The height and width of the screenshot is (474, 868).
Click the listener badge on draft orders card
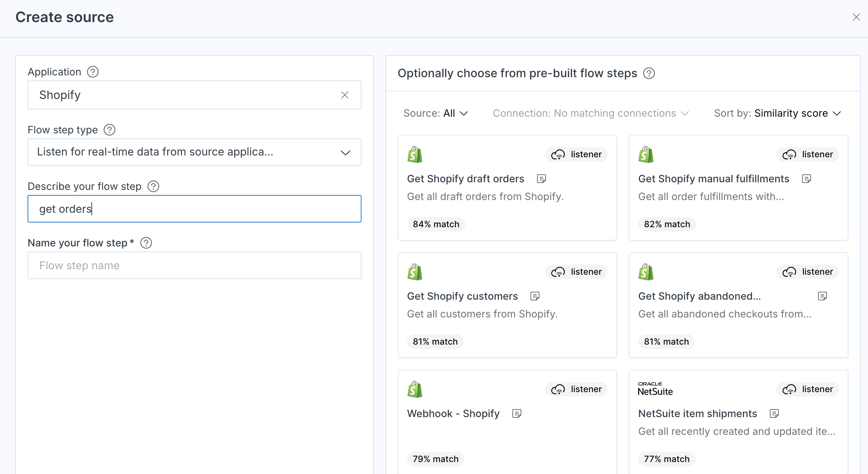click(576, 154)
